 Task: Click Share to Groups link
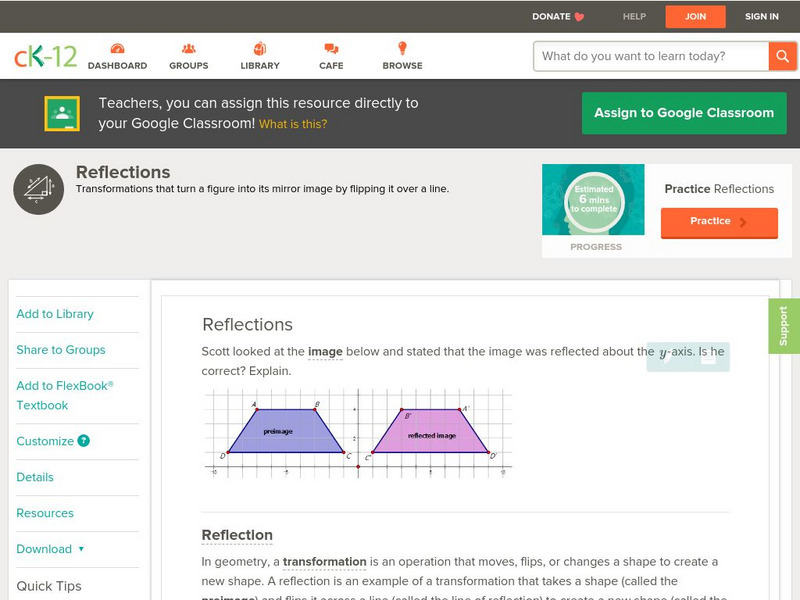tap(61, 349)
